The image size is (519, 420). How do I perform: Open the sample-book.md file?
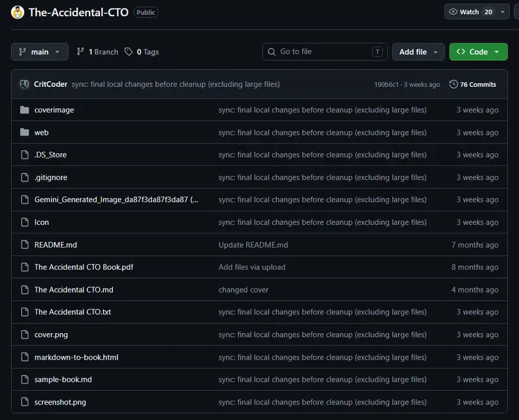(x=63, y=380)
